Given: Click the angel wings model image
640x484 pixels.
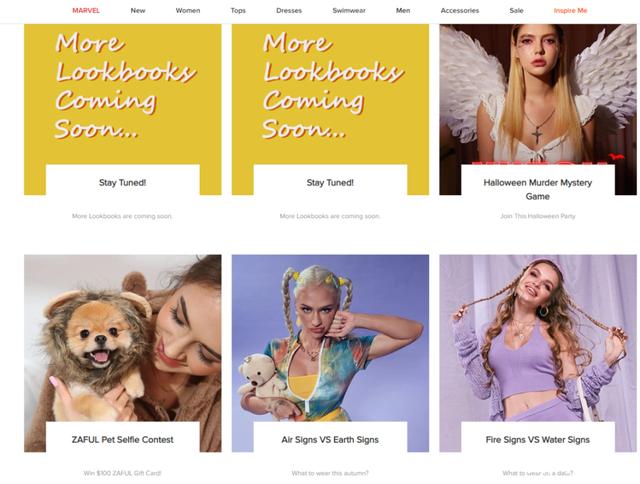Looking at the screenshot, I should [x=538, y=95].
